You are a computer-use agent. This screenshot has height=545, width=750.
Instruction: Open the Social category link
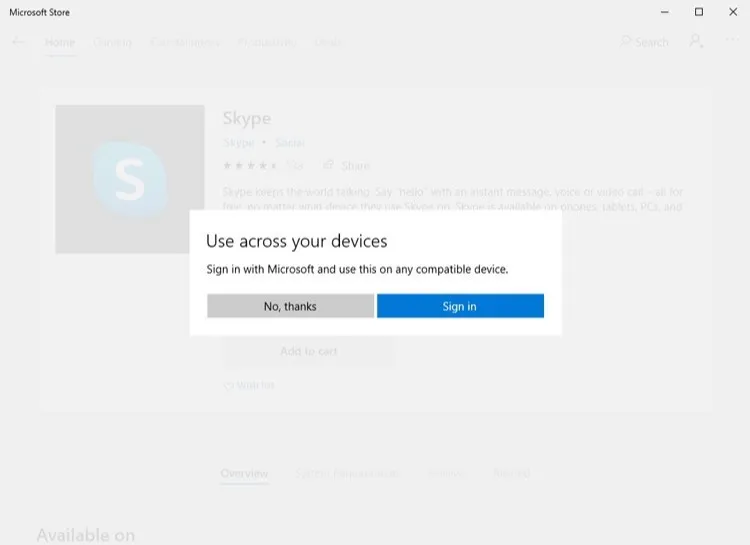pyautogui.click(x=290, y=143)
